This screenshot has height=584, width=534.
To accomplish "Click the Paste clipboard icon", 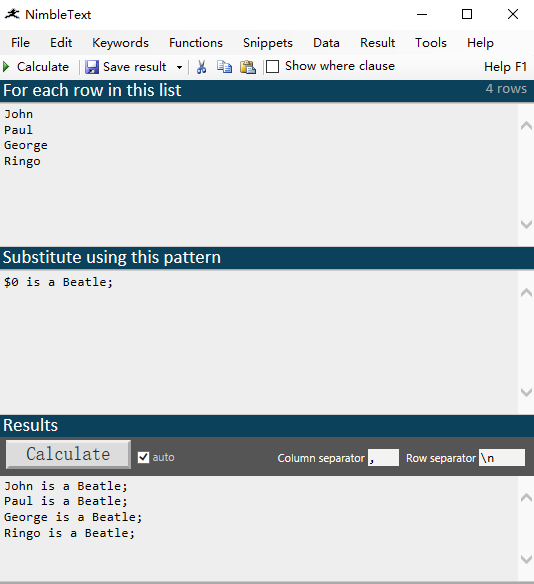I will (x=248, y=67).
